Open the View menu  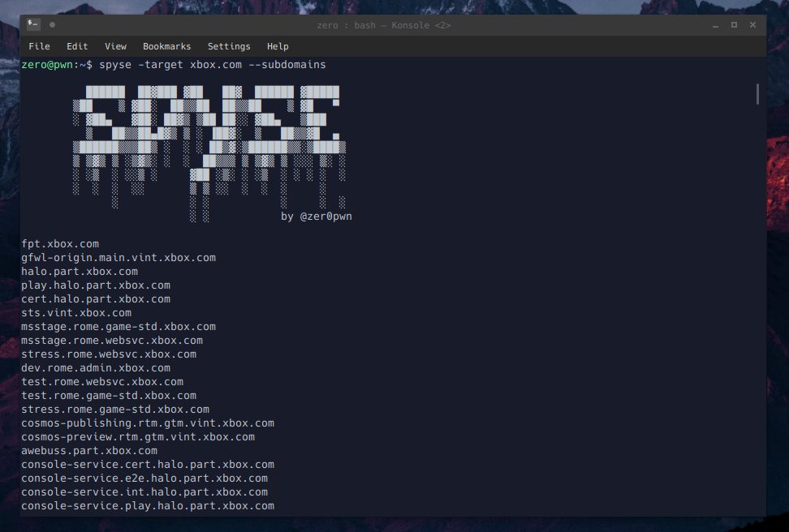[x=115, y=46]
